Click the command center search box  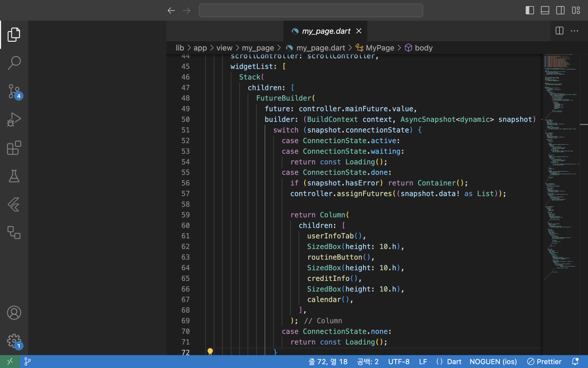pos(311,10)
